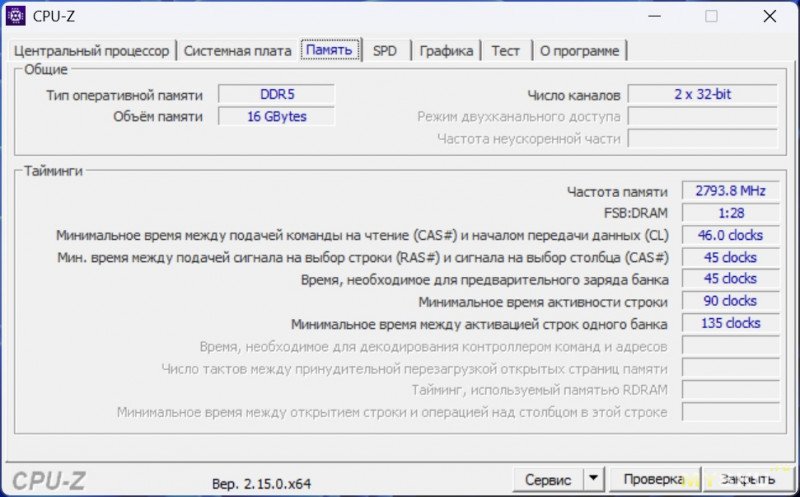Close the window with the X button
This screenshot has width=800, height=497.
[x=769, y=16]
